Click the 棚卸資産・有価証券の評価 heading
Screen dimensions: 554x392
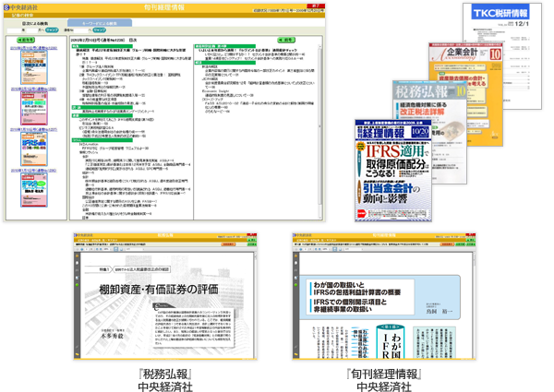pyautogui.click(x=158, y=290)
